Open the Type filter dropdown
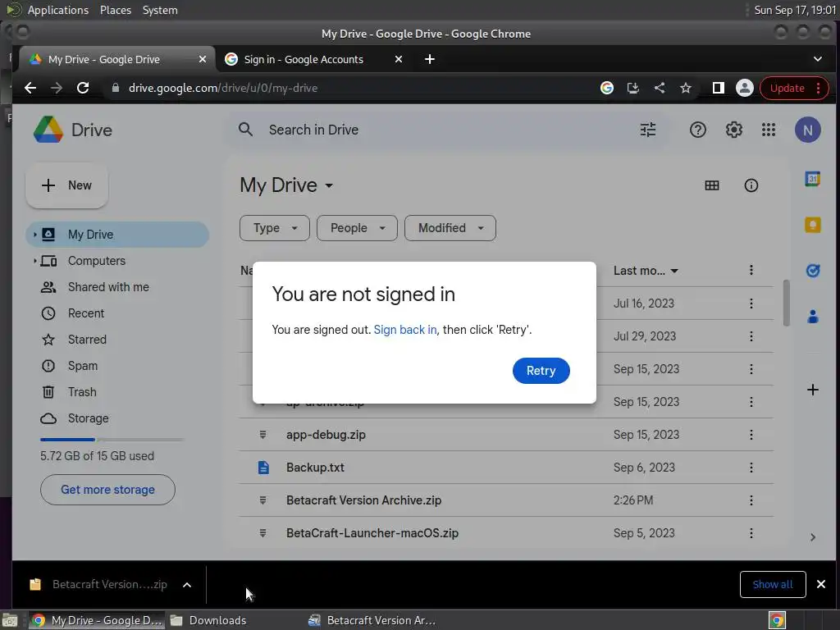Viewport: 840px width, 630px height. tap(274, 228)
